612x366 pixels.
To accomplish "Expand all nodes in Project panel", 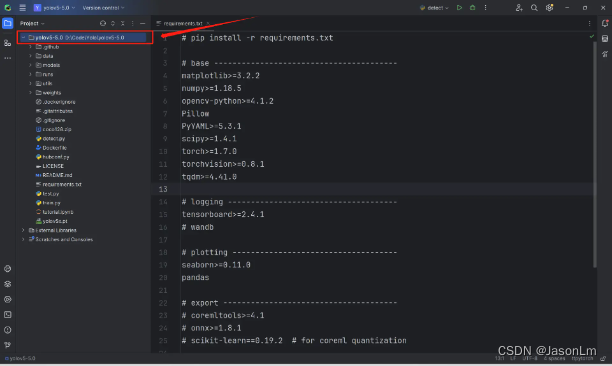I will [x=113, y=23].
